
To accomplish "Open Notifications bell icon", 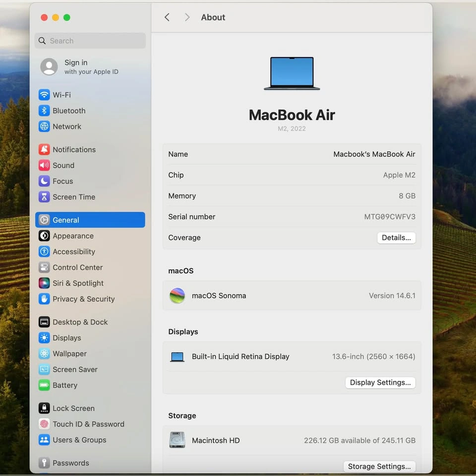I will (44, 149).
